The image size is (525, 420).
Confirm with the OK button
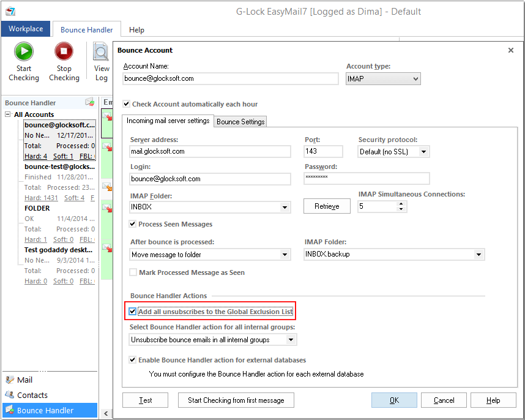pos(394,400)
